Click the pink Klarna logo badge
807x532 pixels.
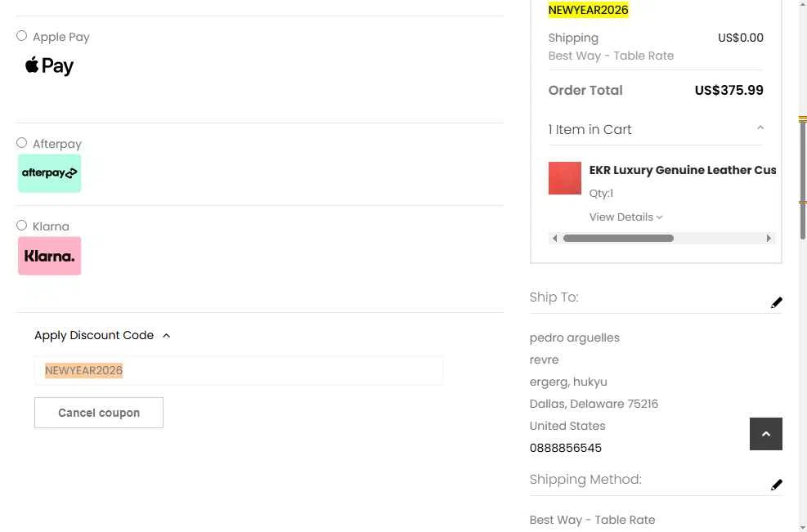click(x=49, y=256)
